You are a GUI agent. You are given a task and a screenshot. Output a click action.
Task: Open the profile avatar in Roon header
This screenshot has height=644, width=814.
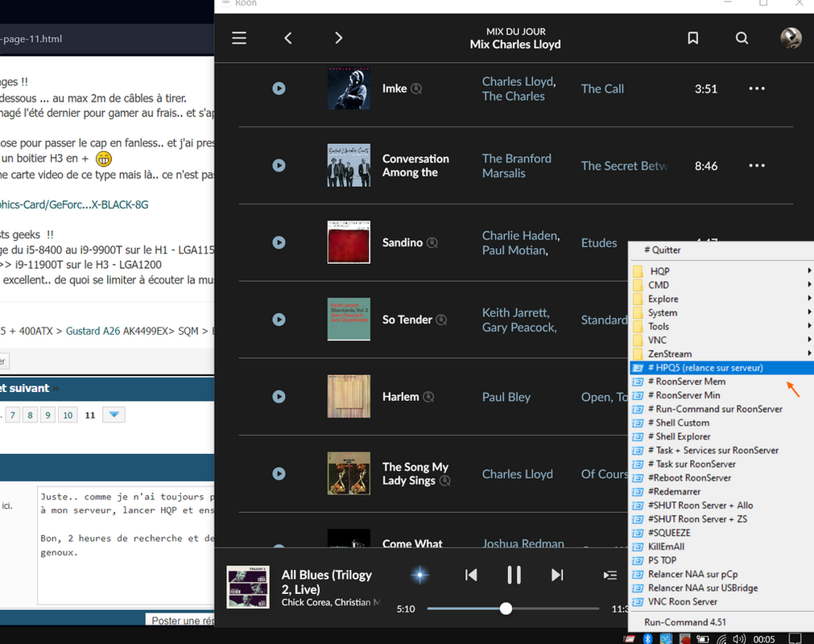click(x=791, y=38)
